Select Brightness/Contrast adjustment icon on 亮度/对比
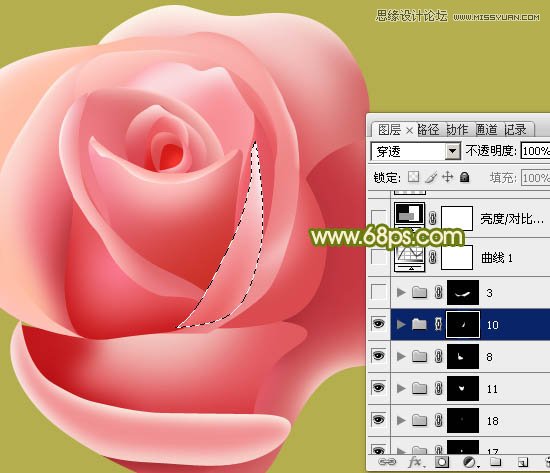The height and width of the screenshot is (473, 550). coord(410,215)
